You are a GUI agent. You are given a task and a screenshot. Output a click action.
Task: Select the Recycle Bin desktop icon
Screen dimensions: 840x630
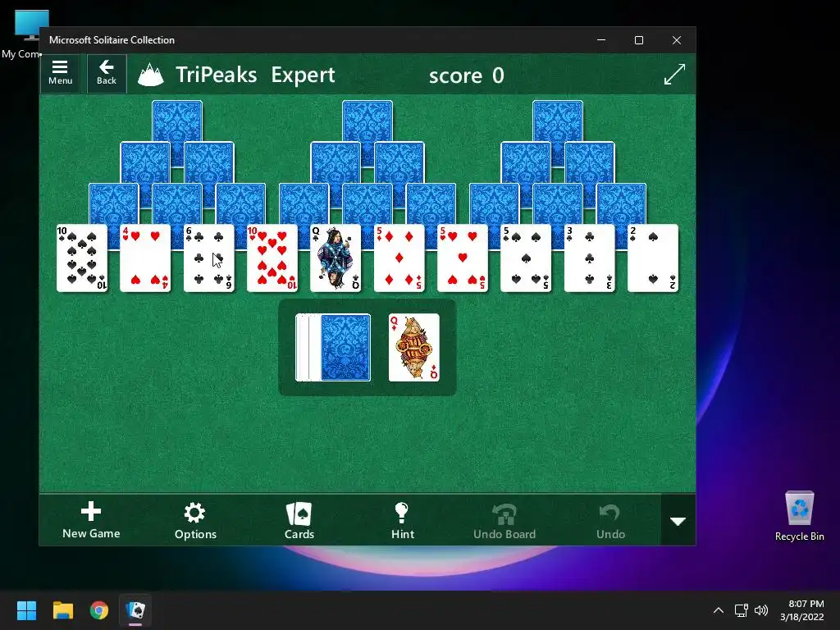pos(799,517)
